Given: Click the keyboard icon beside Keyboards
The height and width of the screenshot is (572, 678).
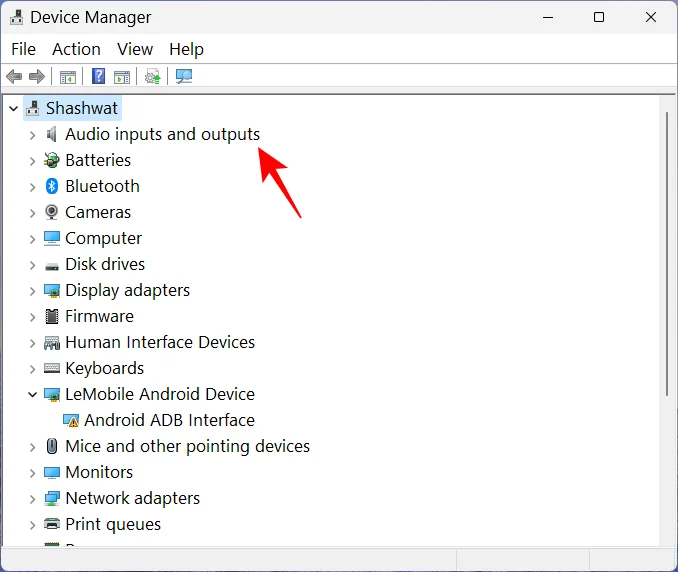Looking at the screenshot, I should [52, 368].
